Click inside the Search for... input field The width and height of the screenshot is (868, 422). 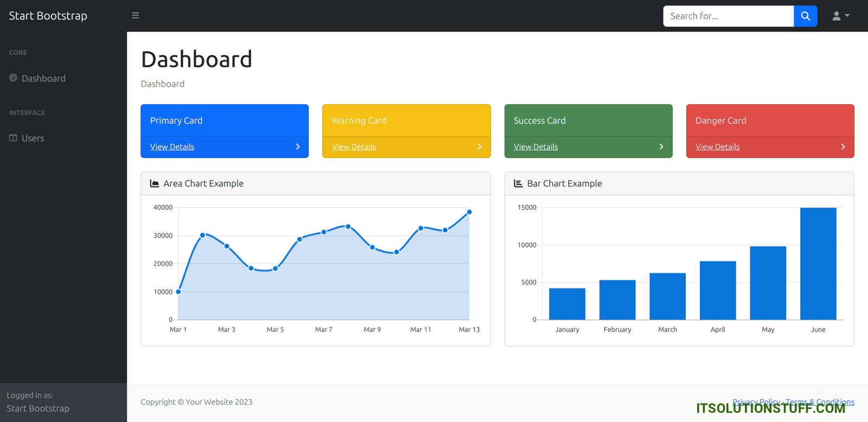click(x=728, y=16)
